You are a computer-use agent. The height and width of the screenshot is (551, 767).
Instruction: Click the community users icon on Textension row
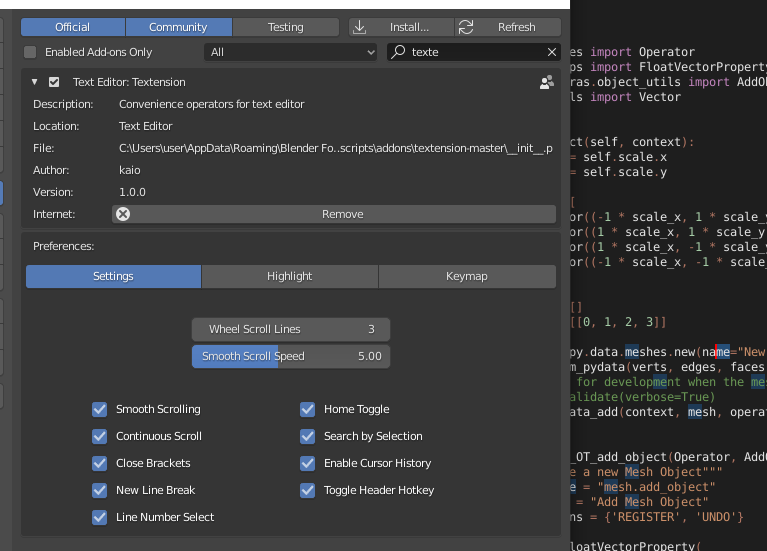546,82
